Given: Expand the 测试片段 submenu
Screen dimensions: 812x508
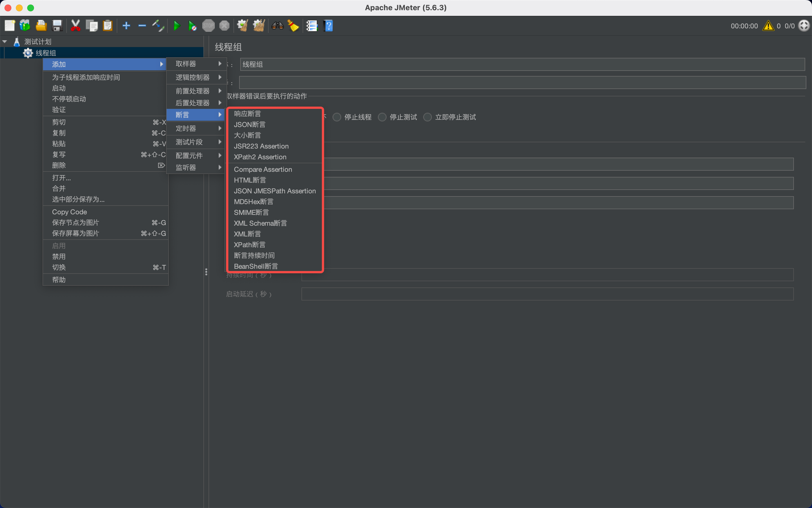Looking at the screenshot, I should pos(196,142).
